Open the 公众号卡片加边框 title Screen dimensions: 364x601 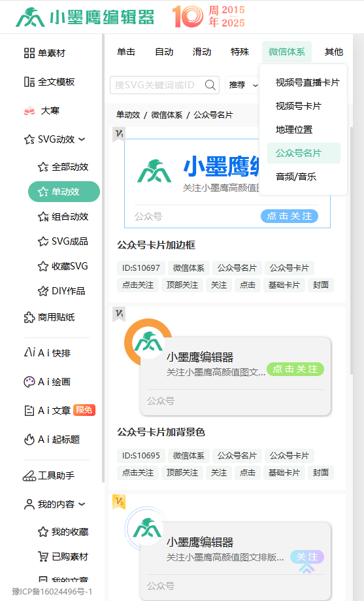point(156,245)
